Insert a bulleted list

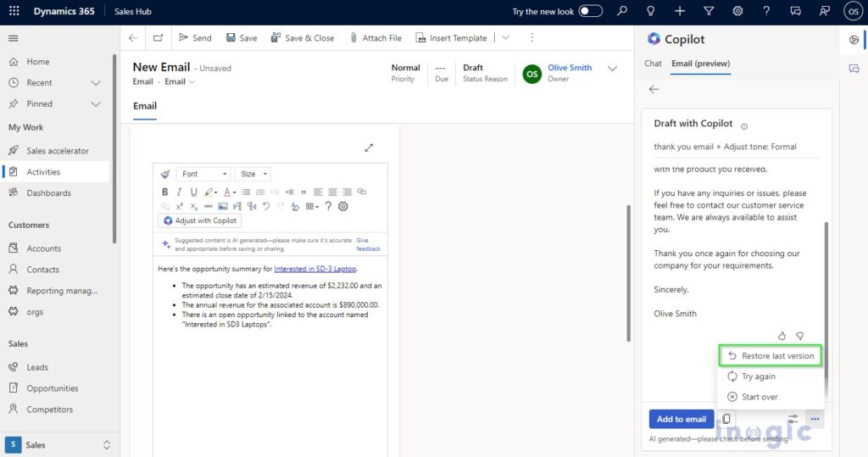(x=246, y=192)
